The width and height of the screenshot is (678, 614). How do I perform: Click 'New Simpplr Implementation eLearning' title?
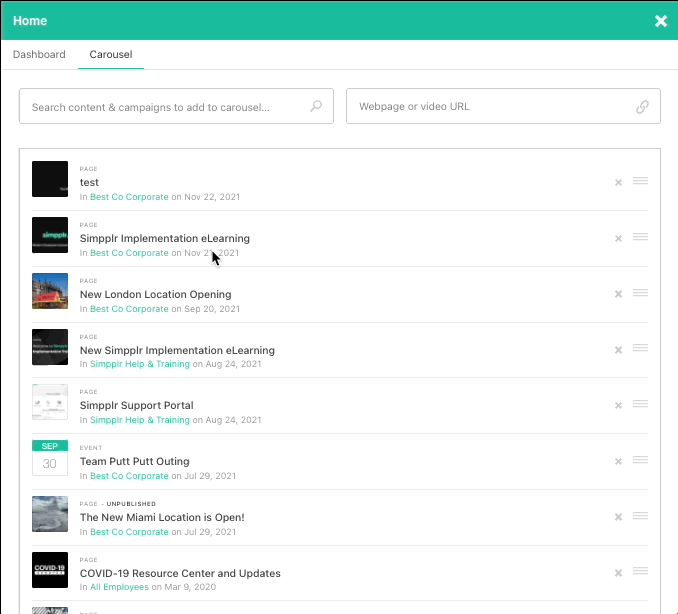coord(177,350)
